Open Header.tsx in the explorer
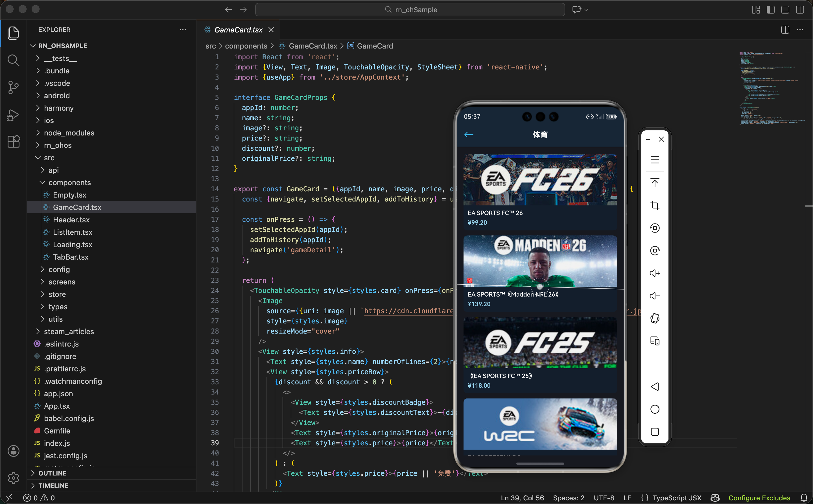This screenshot has width=813, height=504. tap(71, 220)
